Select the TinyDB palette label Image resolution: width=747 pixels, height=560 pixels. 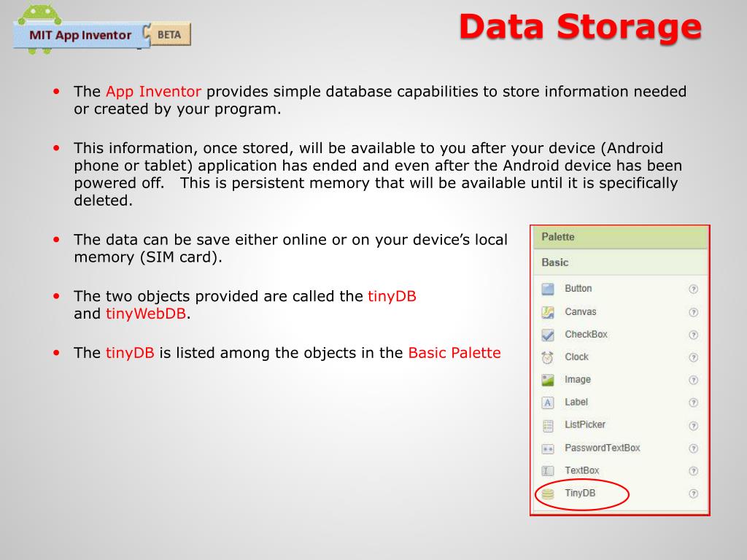coord(580,493)
